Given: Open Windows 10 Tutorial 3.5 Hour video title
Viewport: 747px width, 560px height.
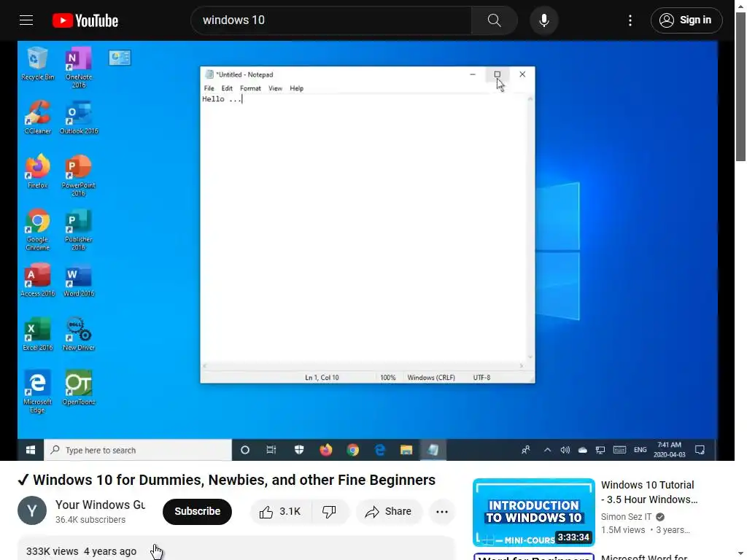Looking at the screenshot, I should [x=649, y=492].
